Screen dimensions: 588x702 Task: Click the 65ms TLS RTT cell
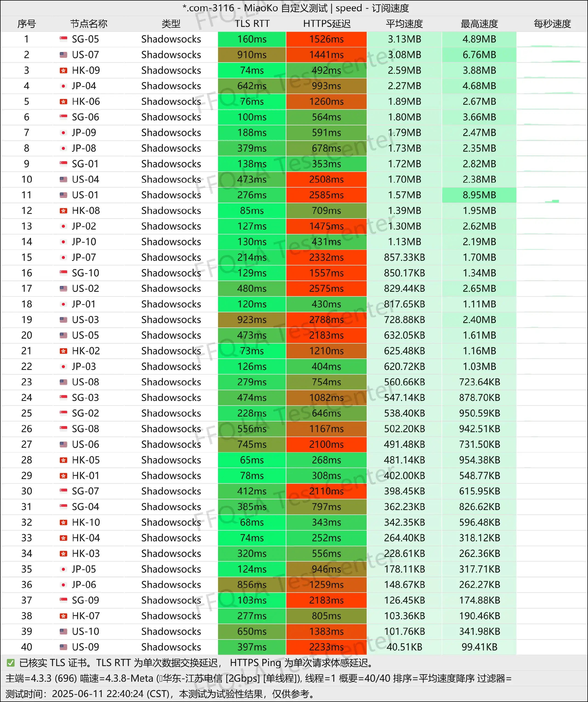[252, 460]
